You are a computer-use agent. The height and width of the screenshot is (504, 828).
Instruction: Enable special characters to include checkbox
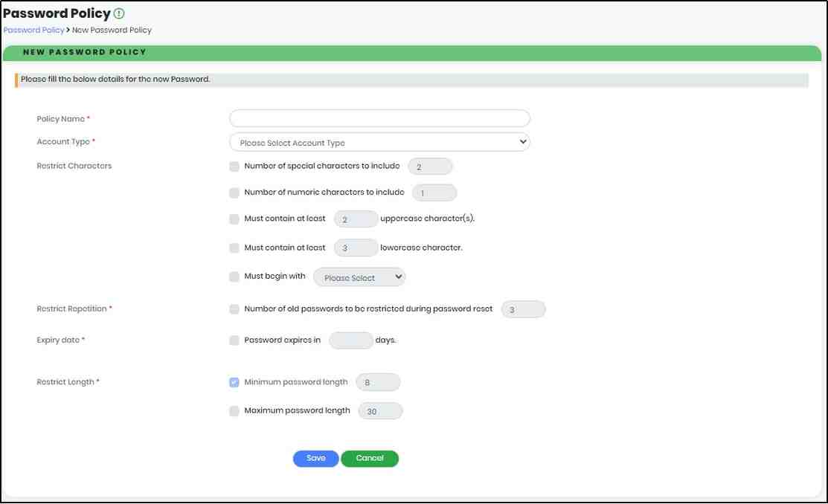click(x=234, y=167)
